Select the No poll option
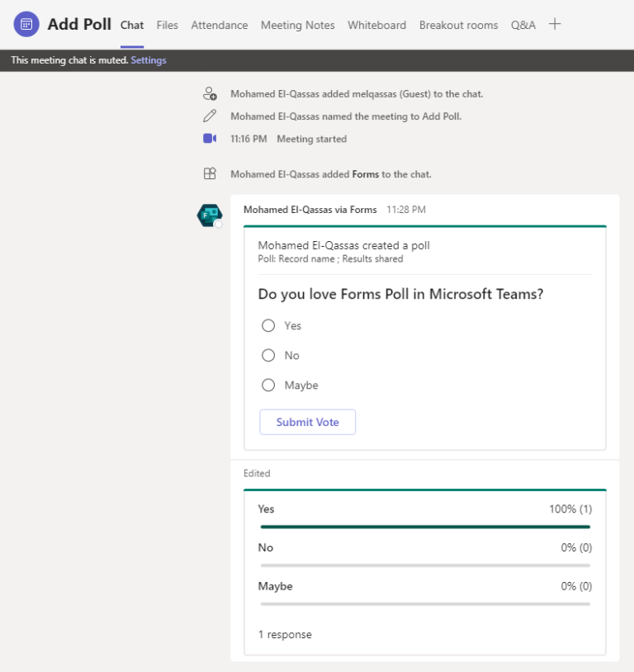 click(x=268, y=355)
